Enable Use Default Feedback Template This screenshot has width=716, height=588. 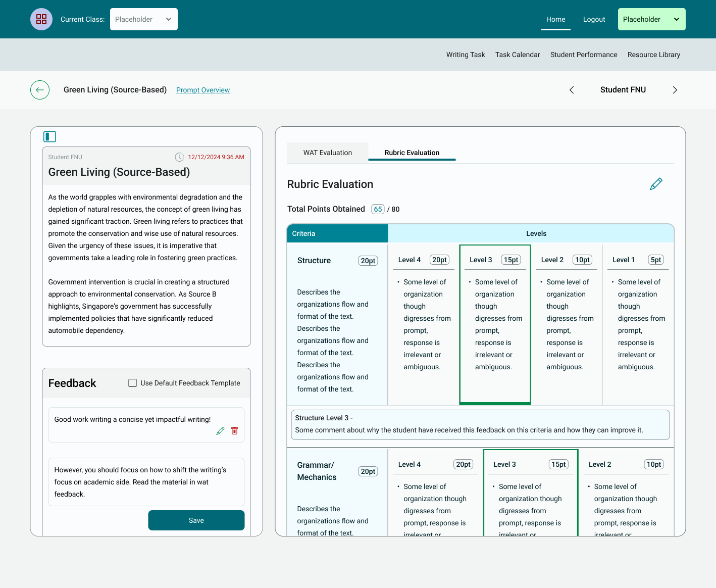tap(132, 383)
